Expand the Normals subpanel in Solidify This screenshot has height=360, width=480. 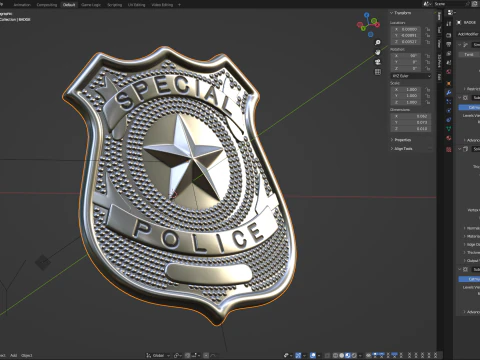pos(471,228)
